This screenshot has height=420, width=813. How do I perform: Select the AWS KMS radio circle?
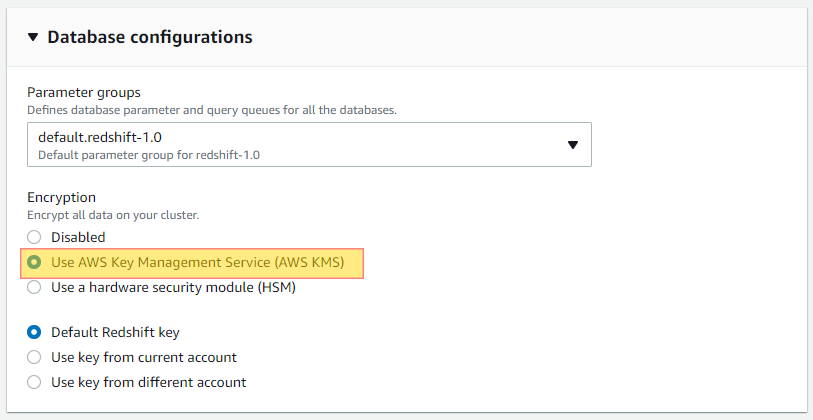coord(34,262)
